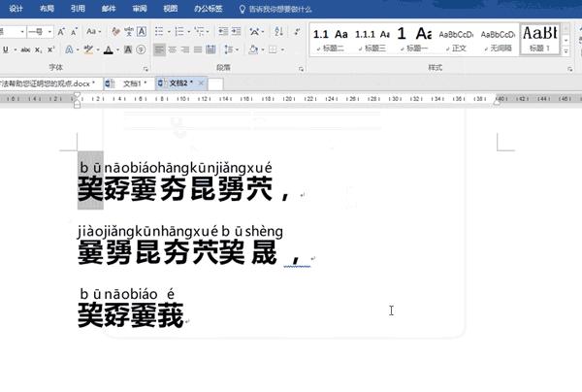Click the phonetic guide (pinyin) icon
582x392 pixels.
click(x=129, y=32)
